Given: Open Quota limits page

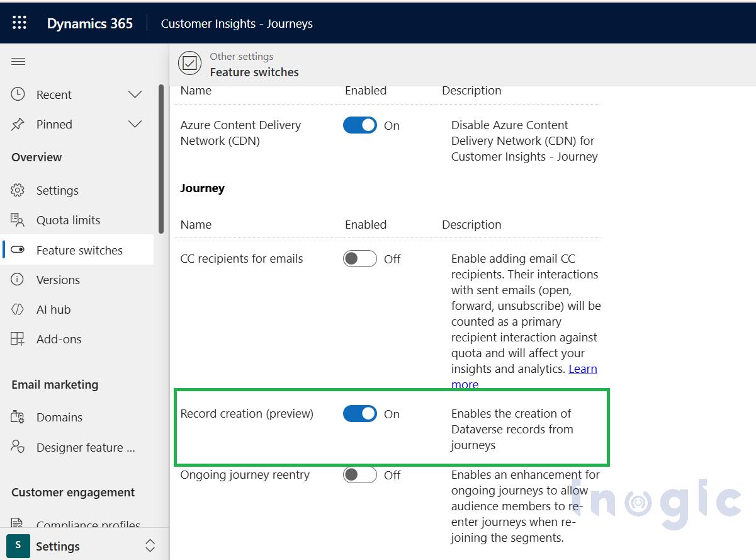Looking at the screenshot, I should coord(77,220).
